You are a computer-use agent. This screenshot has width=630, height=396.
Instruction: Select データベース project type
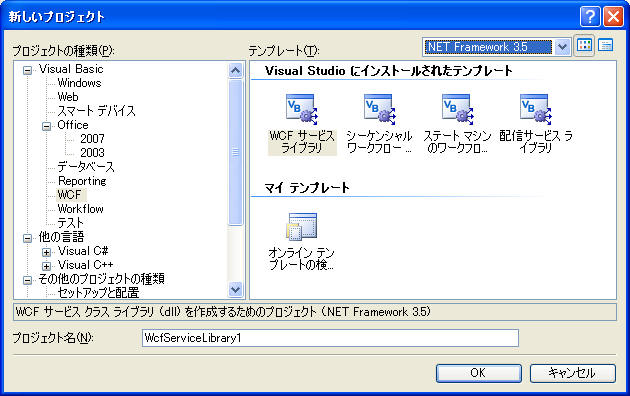(86, 167)
